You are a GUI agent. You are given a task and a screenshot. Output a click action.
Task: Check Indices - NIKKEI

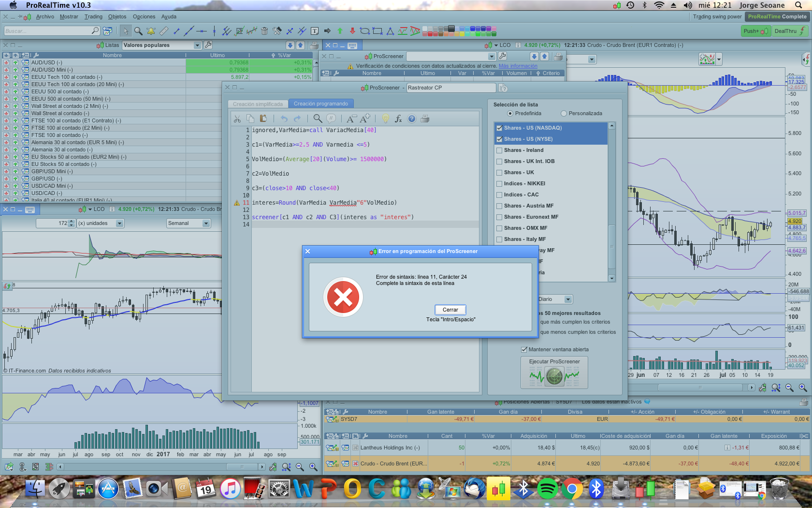click(x=499, y=183)
